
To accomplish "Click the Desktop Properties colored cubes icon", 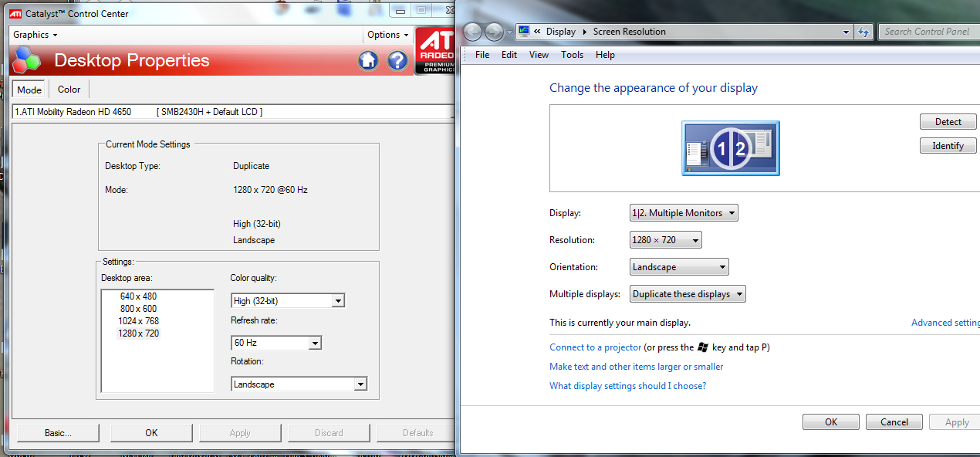I will [28, 60].
